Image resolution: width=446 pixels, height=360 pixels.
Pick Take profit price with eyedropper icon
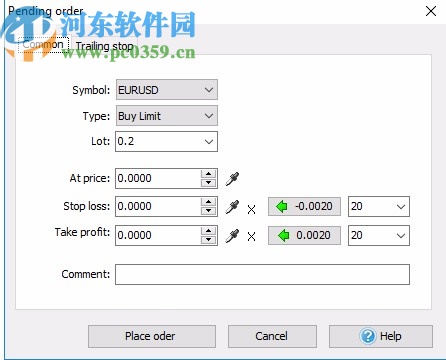coord(232,236)
